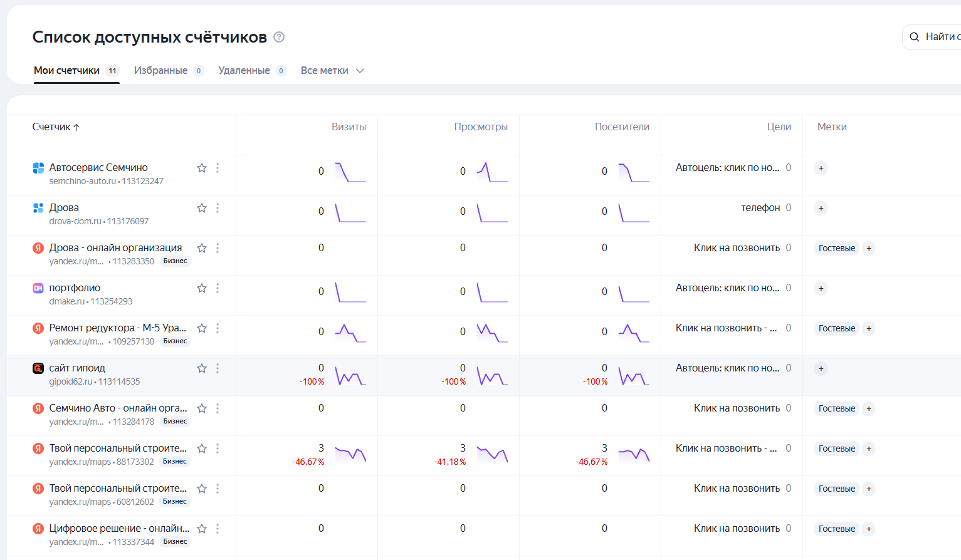The height and width of the screenshot is (560, 961).
Task: Switch to Мои счетчики tab
Action: 76,71
